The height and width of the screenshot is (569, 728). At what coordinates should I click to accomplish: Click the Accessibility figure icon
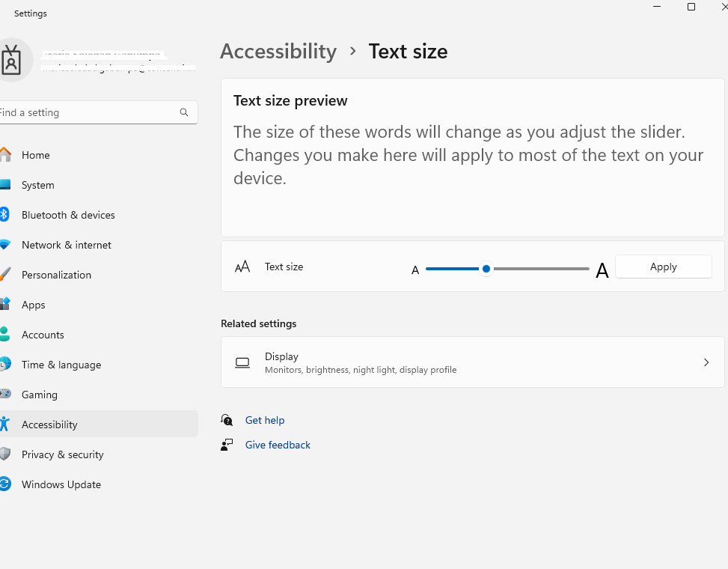pyautogui.click(x=4, y=425)
